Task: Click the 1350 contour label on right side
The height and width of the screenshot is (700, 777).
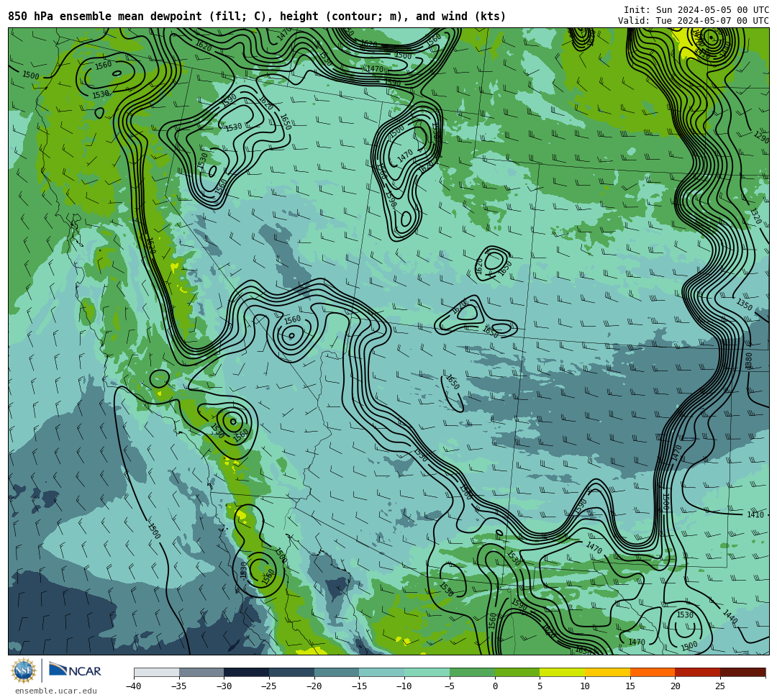Action: [x=745, y=304]
